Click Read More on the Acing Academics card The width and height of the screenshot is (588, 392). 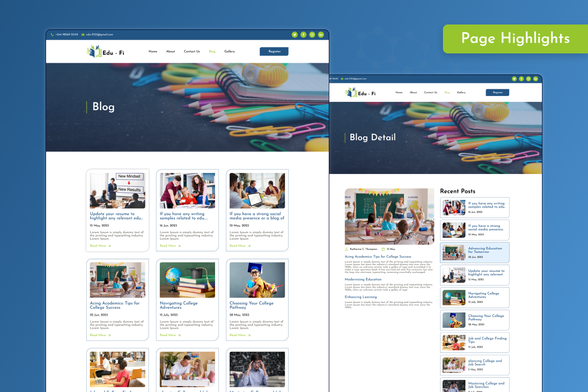(x=98, y=335)
